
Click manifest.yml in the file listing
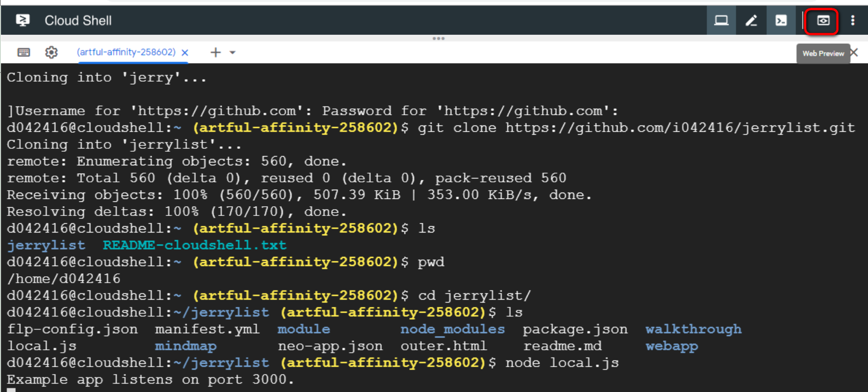[207, 329]
